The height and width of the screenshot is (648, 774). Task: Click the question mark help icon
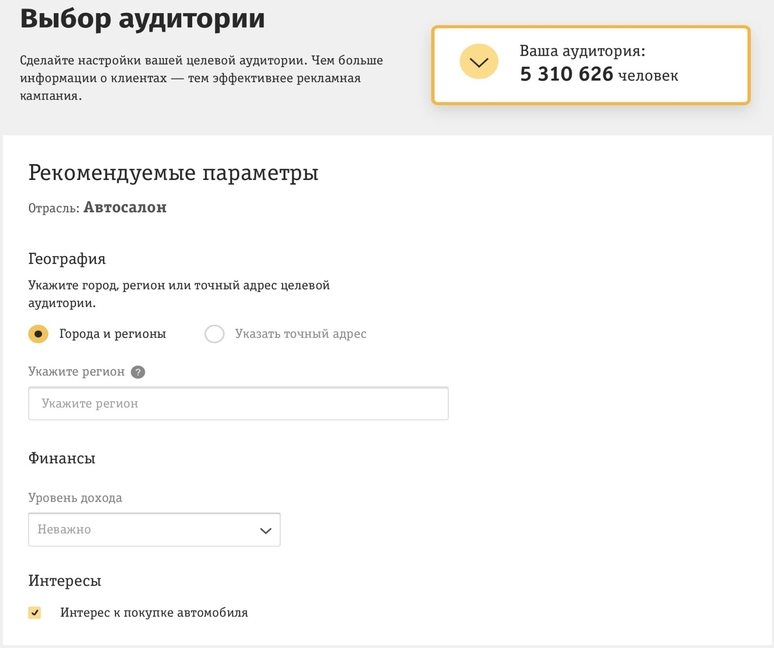[x=138, y=372]
